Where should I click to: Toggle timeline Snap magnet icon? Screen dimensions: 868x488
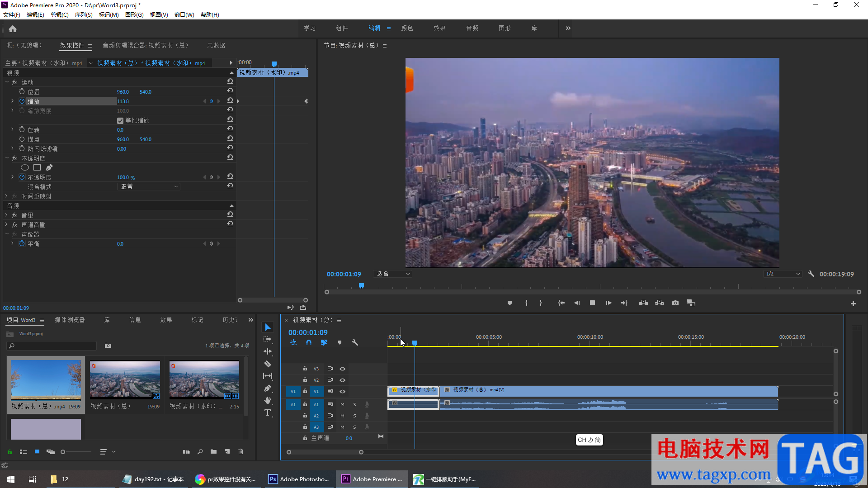(309, 343)
